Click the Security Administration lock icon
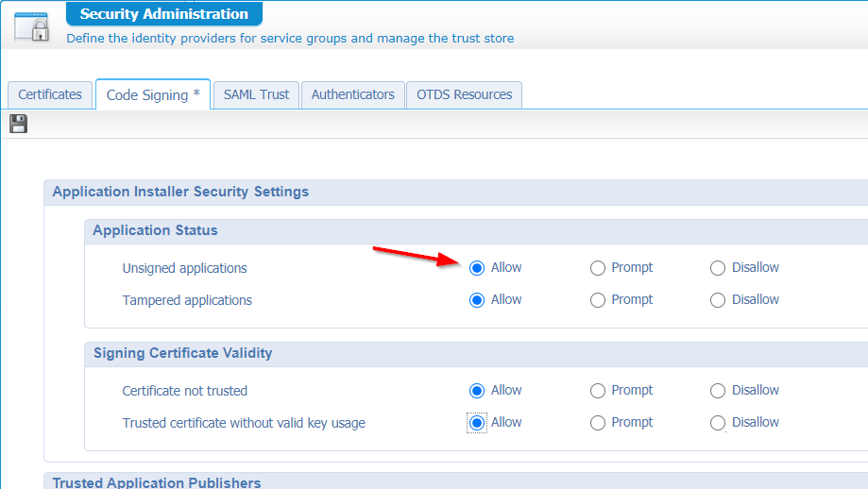868x489 pixels. click(x=31, y=25)
